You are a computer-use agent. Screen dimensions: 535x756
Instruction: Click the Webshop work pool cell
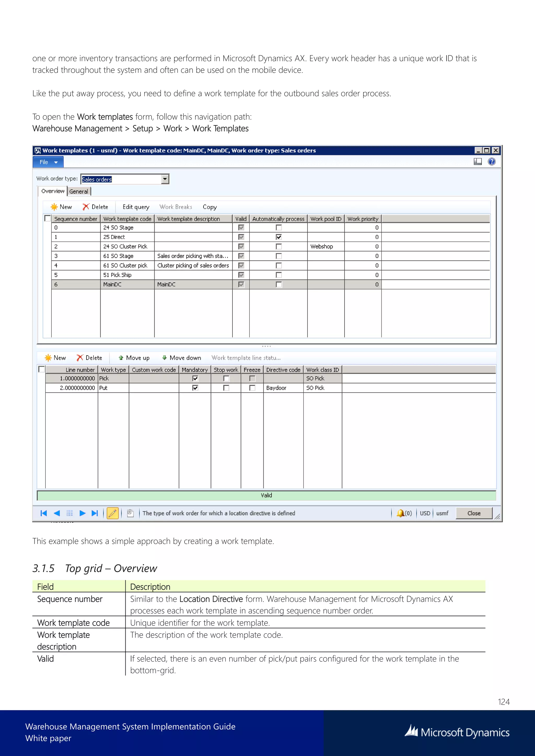point(326,247)
